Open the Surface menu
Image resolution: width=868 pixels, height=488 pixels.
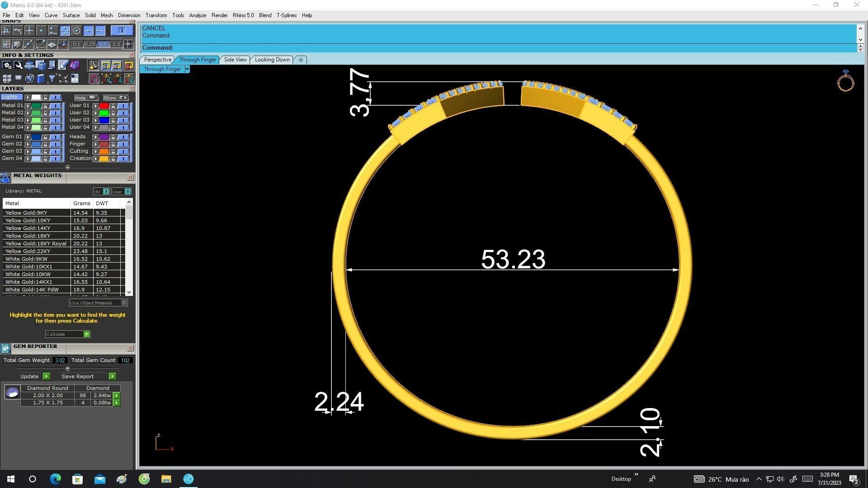71,15
